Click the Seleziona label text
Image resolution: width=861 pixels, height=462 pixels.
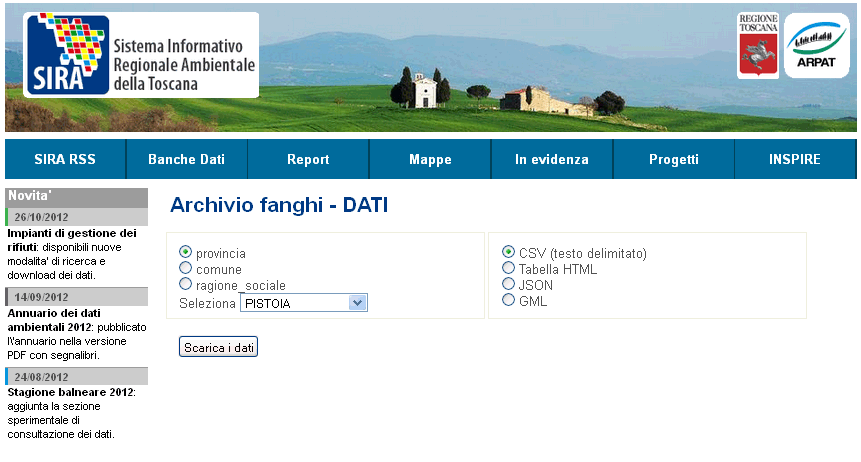[207, 303]
